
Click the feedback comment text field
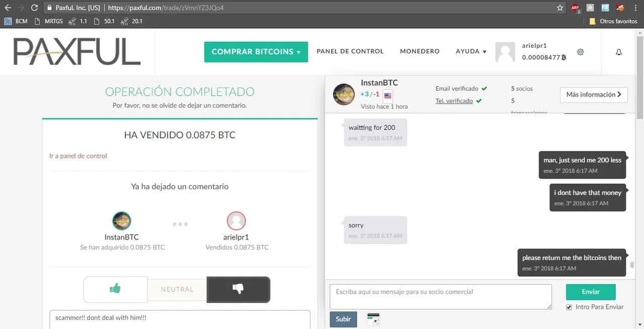180,319
